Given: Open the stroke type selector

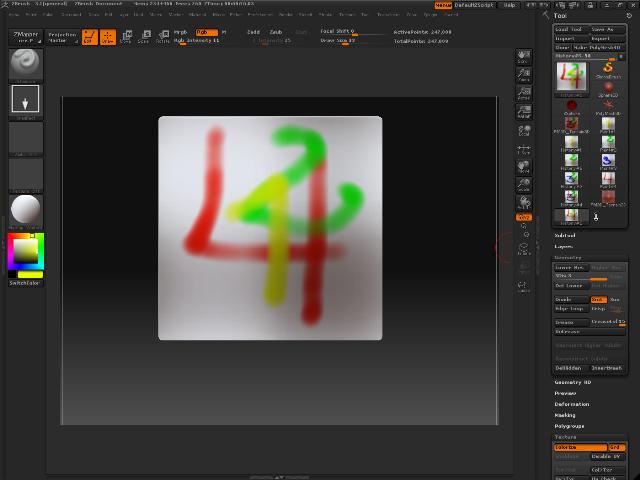Looking at the screenshot, I should click(26, 100).
